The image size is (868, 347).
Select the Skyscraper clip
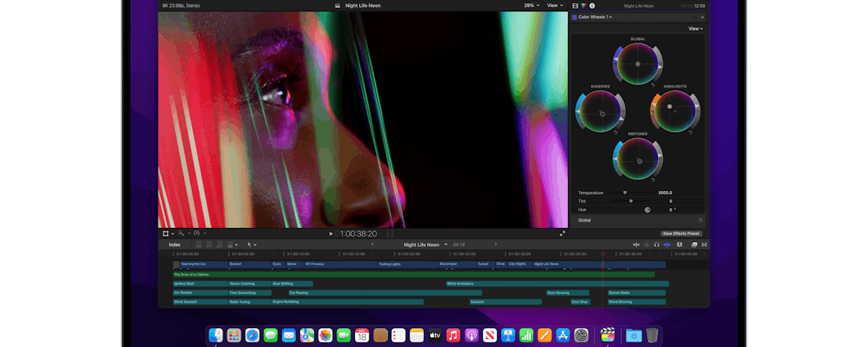click(x=457, y=264)
